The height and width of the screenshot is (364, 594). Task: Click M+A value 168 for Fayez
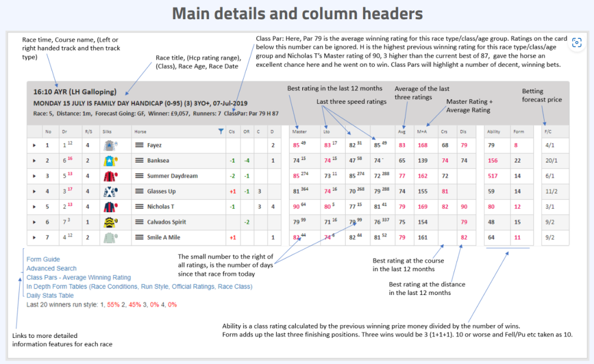[423, 145]
